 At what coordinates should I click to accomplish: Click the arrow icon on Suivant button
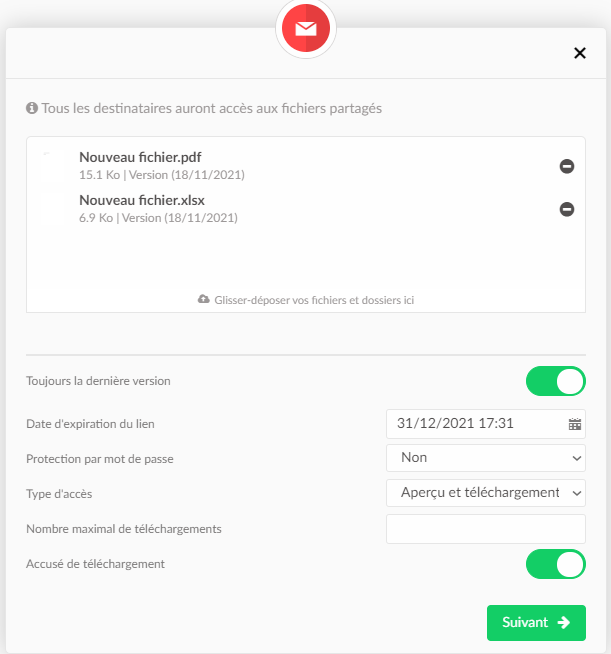(563, 622)
